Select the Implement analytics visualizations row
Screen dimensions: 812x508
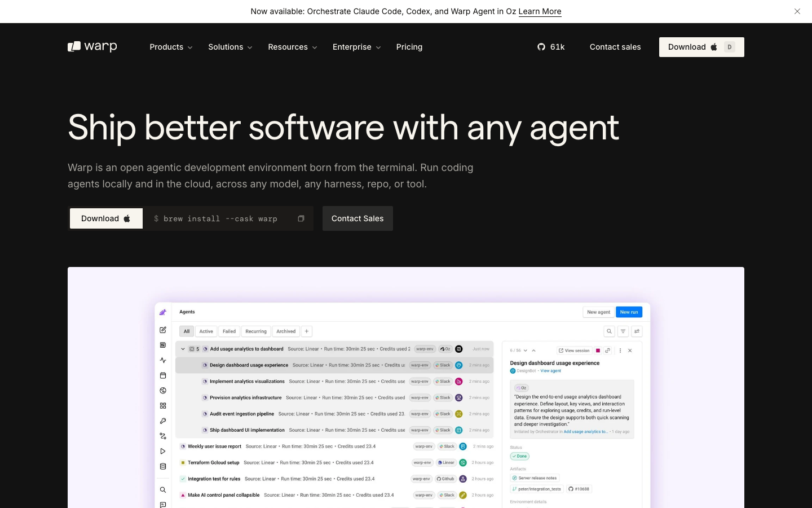[x=334, y=382]
